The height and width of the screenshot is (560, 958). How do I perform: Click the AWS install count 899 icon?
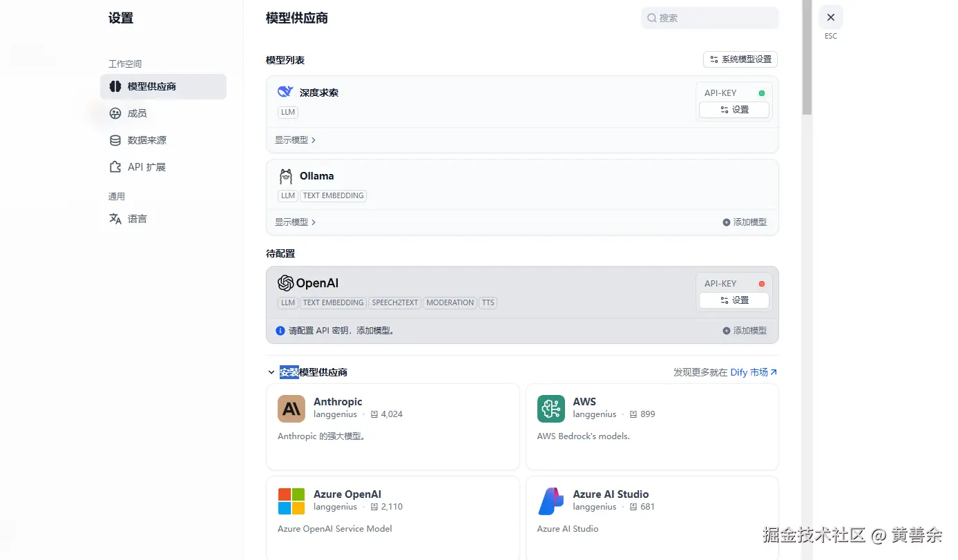click(x=633, y=414)
